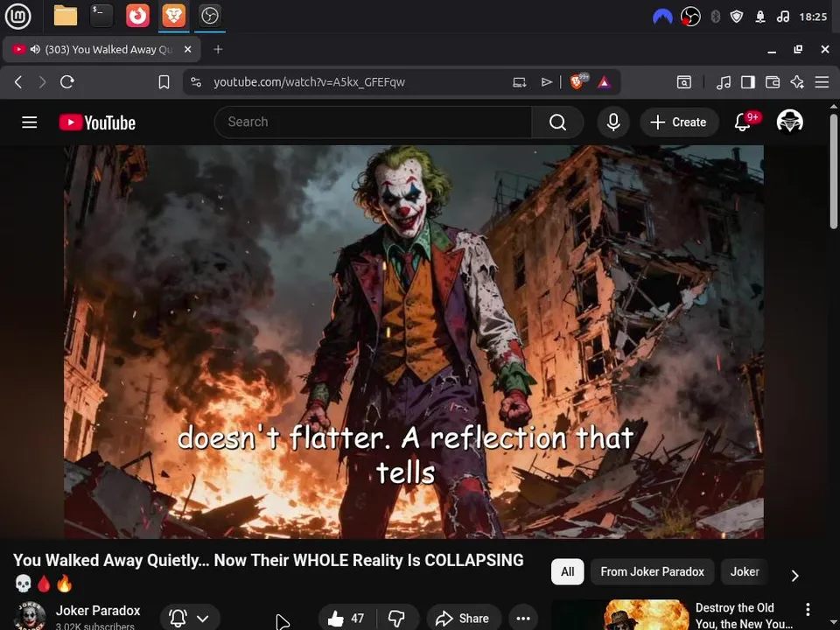Click the search magnifier button
The height and width of the screenshot is (630, 840).
click(557, 122)
